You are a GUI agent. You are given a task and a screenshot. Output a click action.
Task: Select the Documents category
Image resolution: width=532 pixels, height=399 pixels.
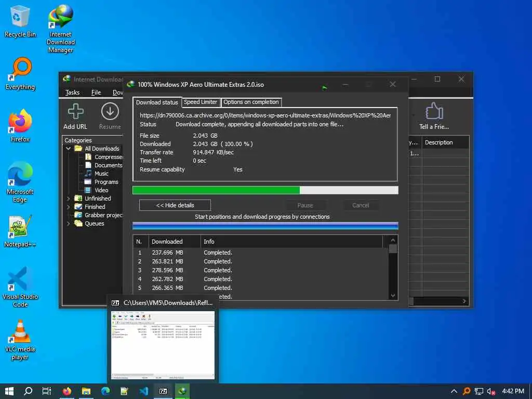(103, 165)
